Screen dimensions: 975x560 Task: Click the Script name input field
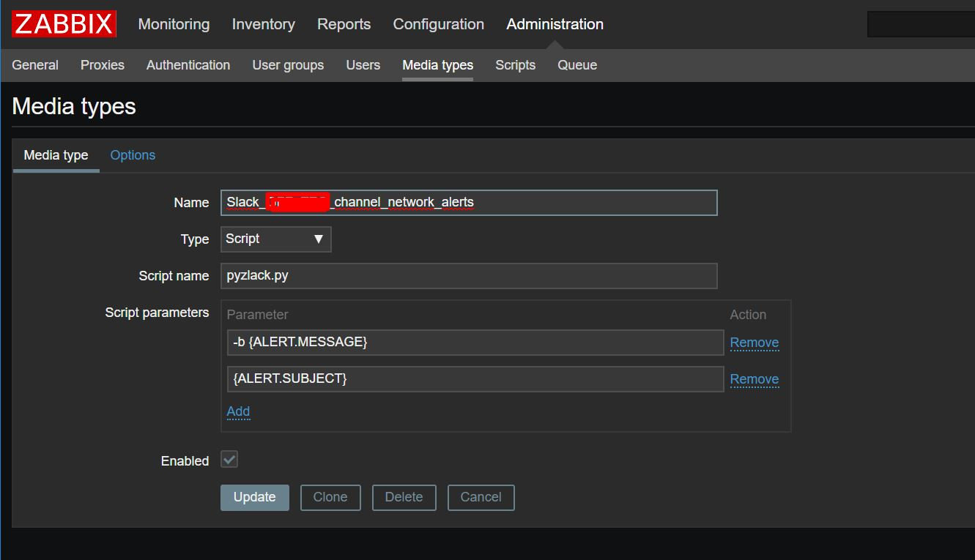pos(468,276)
